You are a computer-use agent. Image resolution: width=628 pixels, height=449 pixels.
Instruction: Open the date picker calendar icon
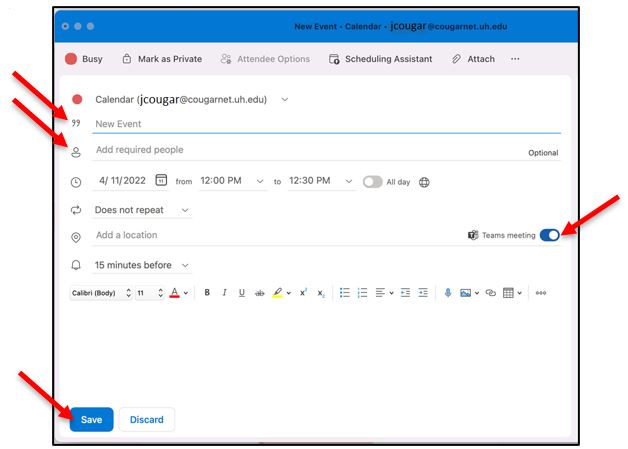[x=161, y=181]
